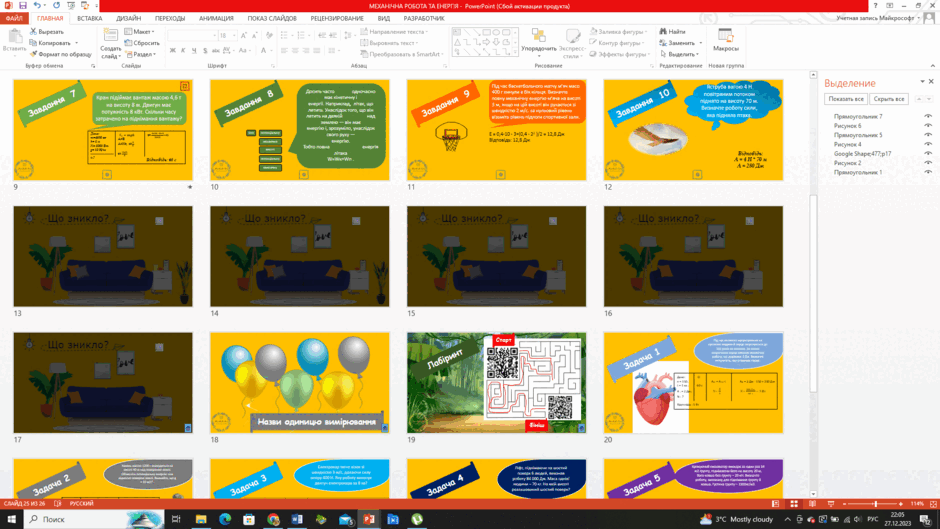Screen dimensions: 940x529
Task: Adjust the zoom slider in the status bar
Action: pyautogui.click(x=875, y=504)
